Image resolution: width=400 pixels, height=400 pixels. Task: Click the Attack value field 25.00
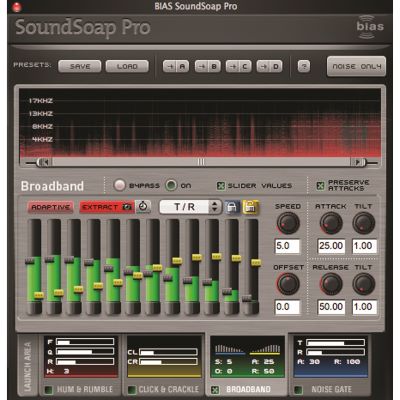[x=331, y=246]
